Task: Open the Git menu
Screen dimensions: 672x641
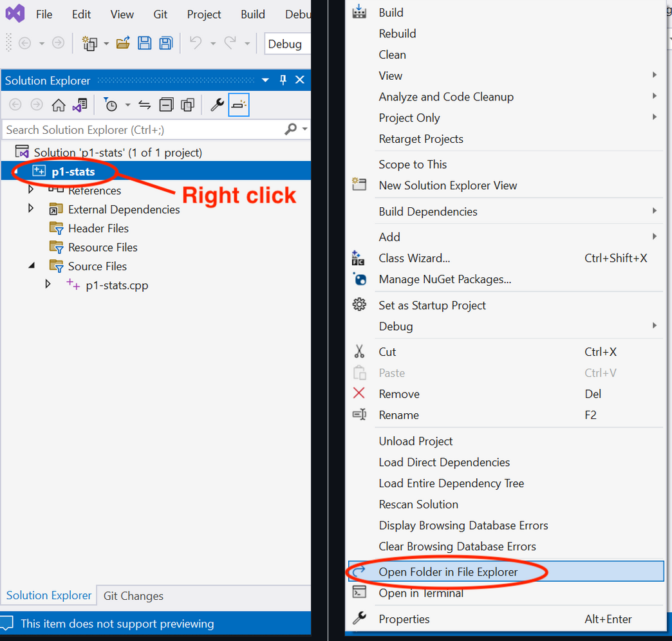Action: (x=160, y=15)
